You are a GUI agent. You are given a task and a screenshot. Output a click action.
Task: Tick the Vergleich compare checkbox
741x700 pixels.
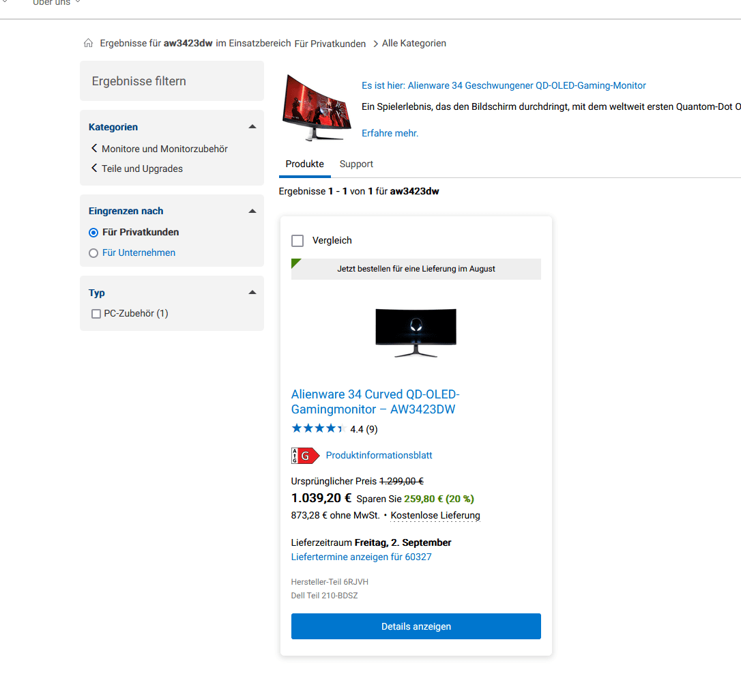(297, 241)
